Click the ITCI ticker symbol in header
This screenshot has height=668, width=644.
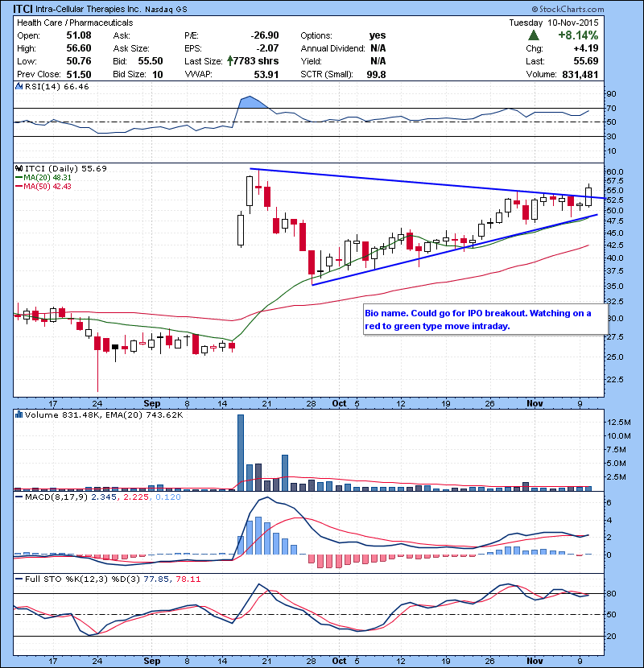(23, 9)
